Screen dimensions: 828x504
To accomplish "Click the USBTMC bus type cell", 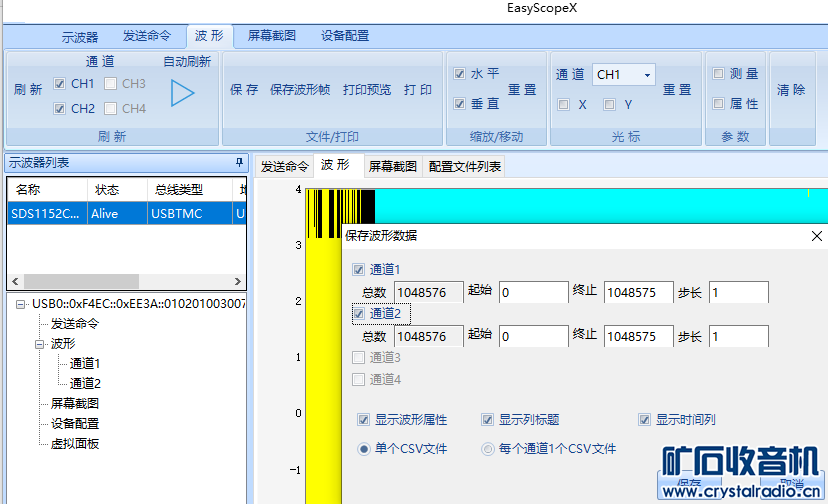I will tap(190, 213).
